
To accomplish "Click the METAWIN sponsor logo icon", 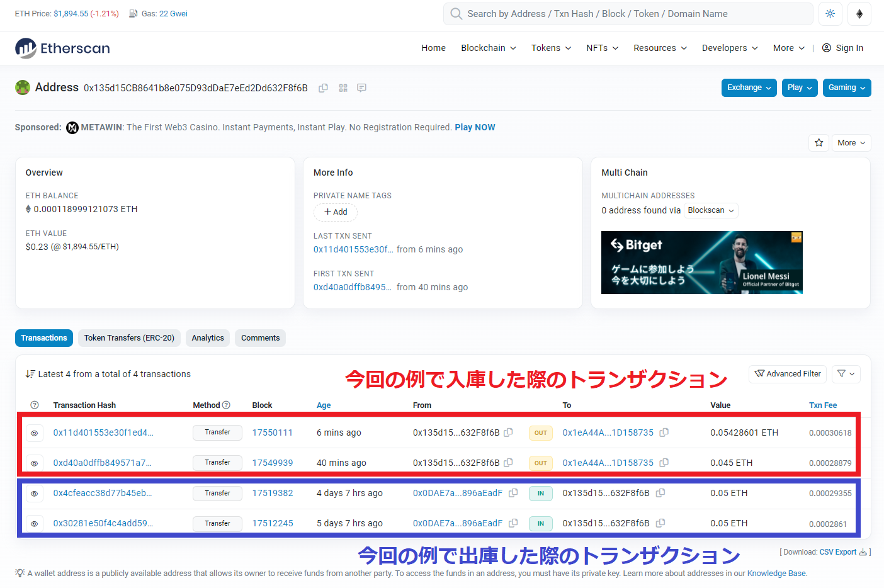I will tap(72, 128).
